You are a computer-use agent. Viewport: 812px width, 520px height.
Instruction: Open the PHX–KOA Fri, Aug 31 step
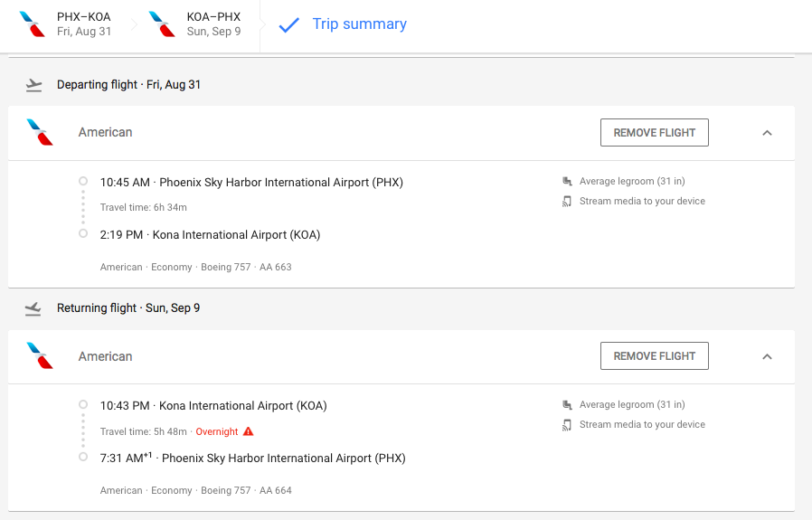(x=84, y=24)
